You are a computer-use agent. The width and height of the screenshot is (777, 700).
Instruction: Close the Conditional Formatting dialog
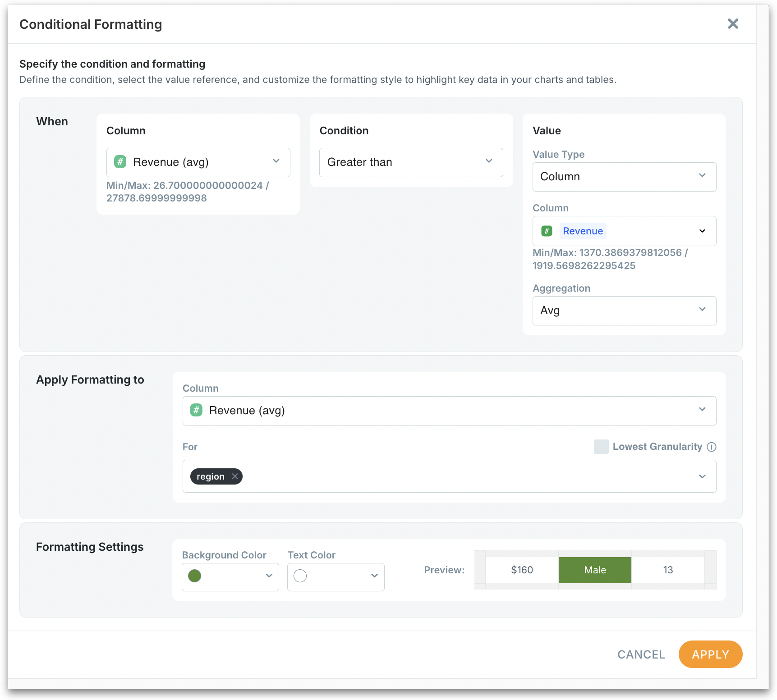(x=733, y=24)
